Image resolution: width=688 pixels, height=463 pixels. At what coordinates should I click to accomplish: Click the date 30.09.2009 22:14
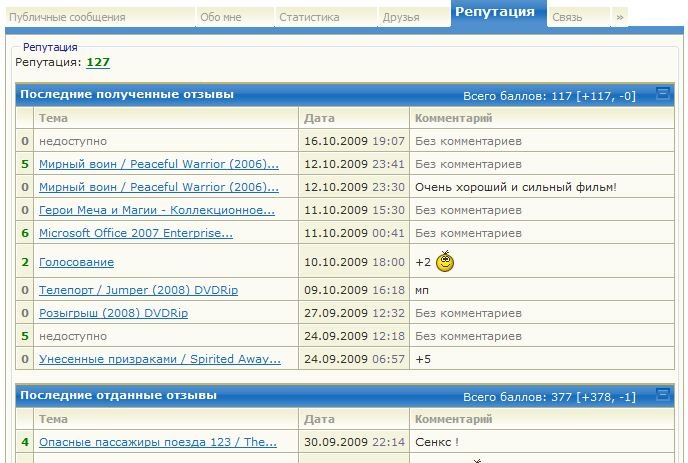(x=355, y=442)
